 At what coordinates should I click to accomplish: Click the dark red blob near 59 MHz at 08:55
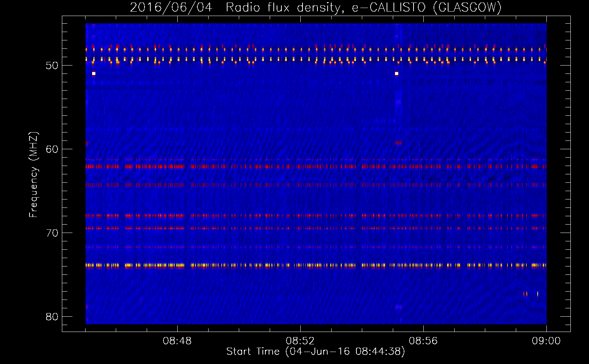point(398,143)
